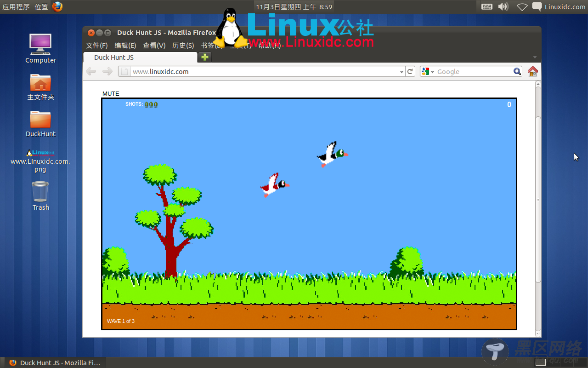This screenshot has height=368, width=588.
Task: Click the keyboard indicator in top panel
Action: pos(487,6)
